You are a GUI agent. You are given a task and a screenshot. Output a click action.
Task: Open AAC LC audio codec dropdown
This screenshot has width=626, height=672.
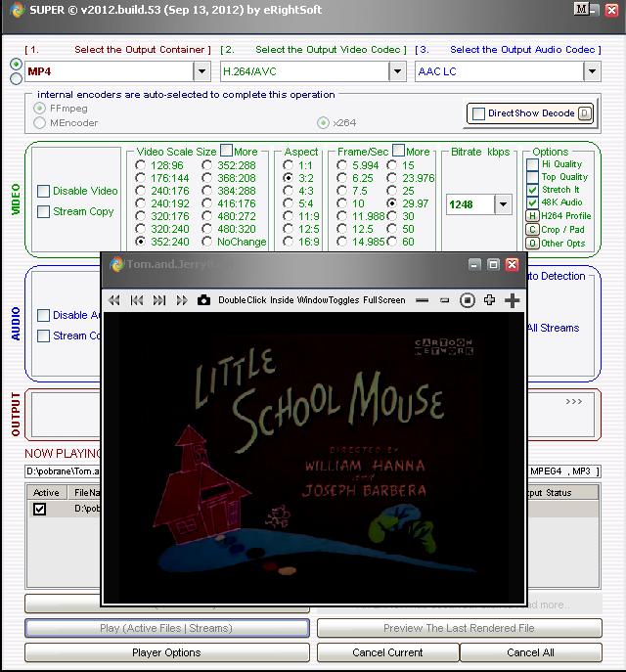(x=592, y=71)
